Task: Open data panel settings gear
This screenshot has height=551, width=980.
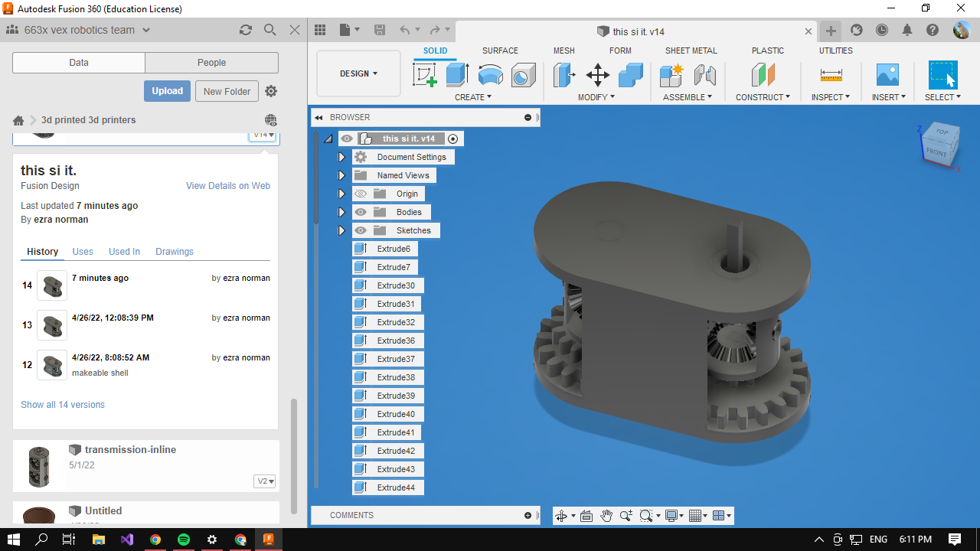Action: (x=271, y=91)
